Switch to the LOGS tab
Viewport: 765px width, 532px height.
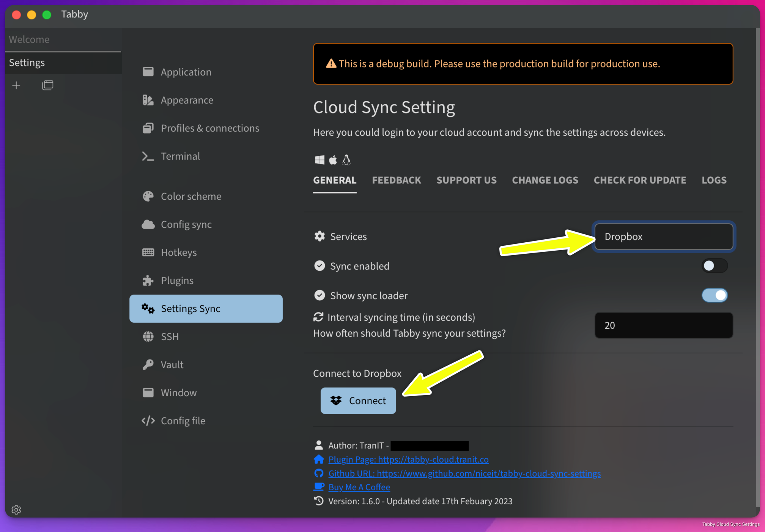click(714, 180)
